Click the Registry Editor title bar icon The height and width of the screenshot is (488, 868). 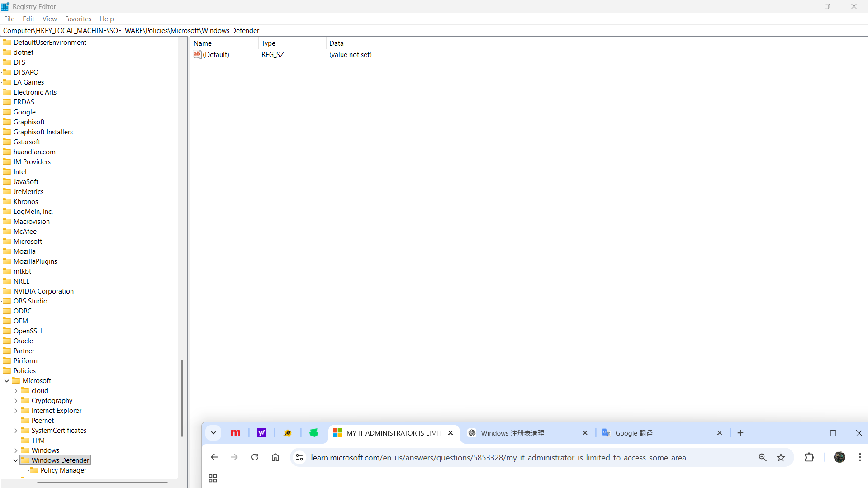click(x=5, y=6)
